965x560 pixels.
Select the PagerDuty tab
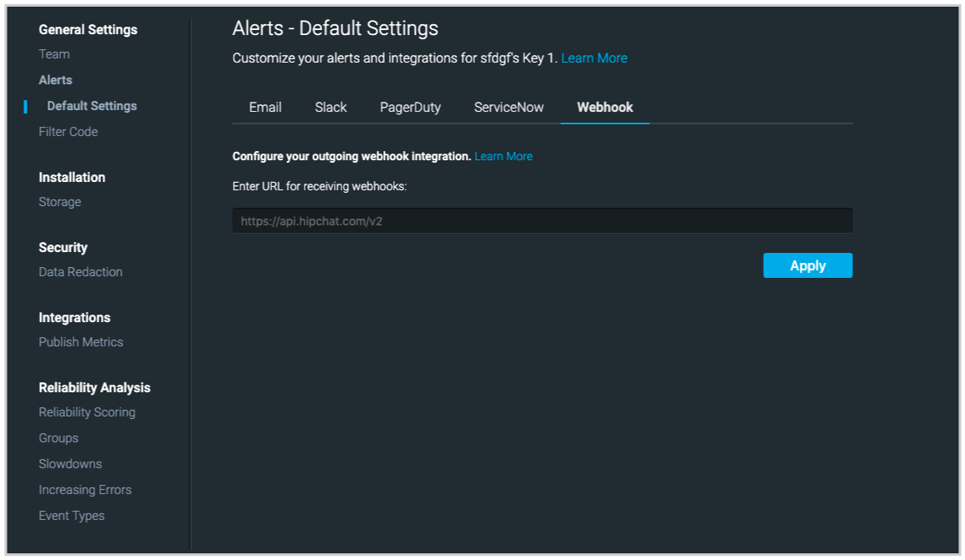[x=410, y=107]
